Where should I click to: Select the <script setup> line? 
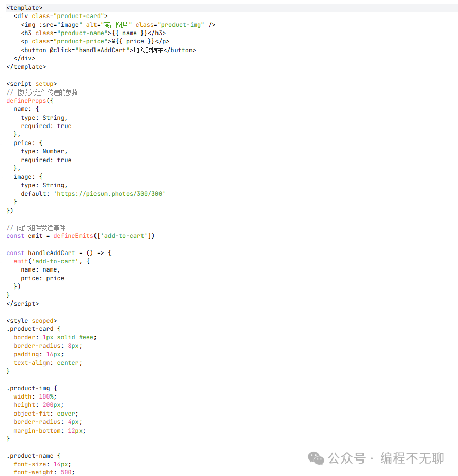[x=31, y=84]
